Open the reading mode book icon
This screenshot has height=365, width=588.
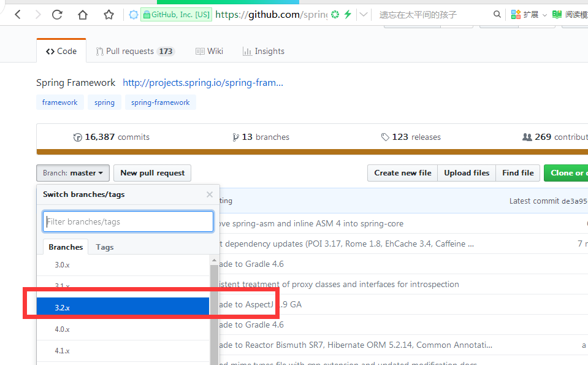click(x=557, y=15)
